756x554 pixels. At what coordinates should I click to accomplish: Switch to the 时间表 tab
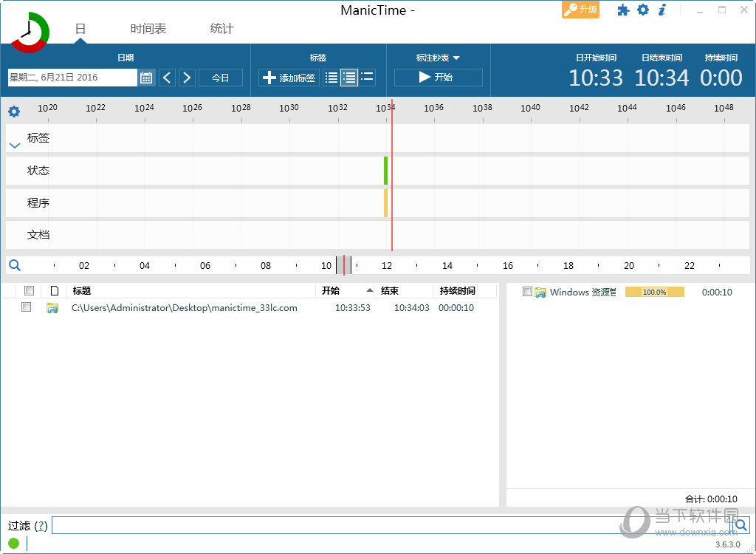(x=148, y=29)
